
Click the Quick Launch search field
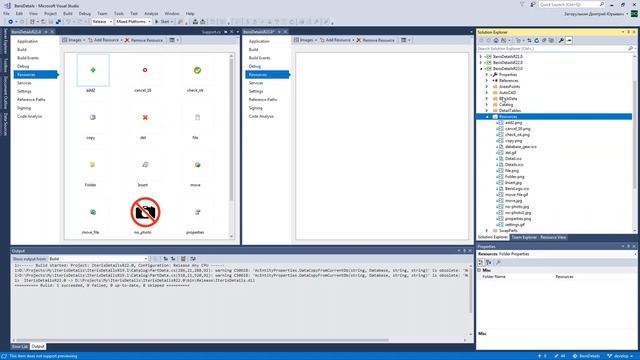569,4
